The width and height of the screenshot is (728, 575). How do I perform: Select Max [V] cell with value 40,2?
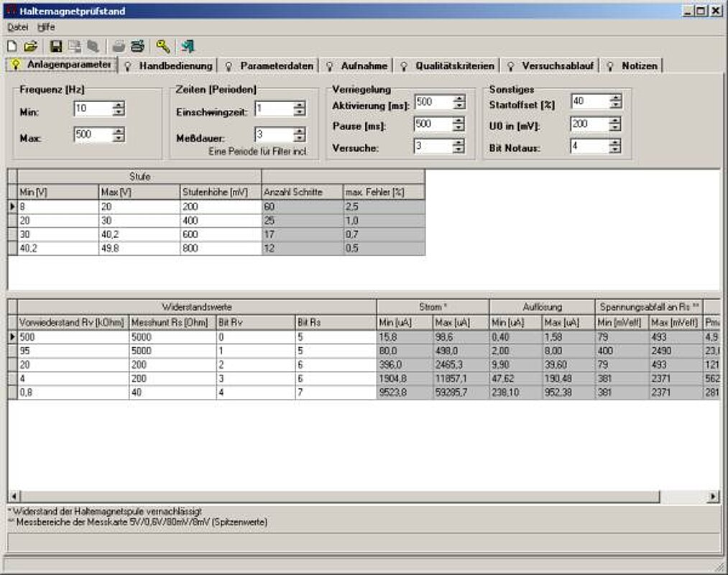[x=139, y=234]
